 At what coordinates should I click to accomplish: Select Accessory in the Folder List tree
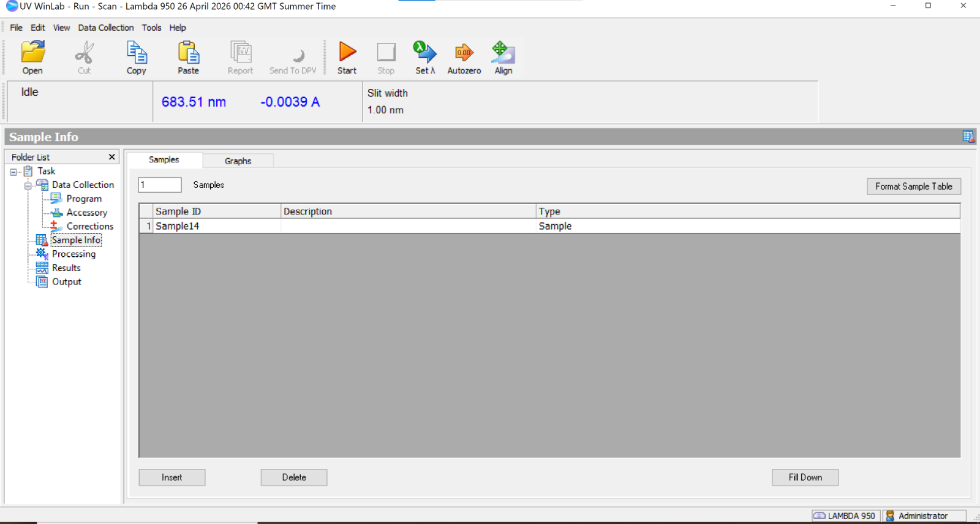pos(87,213)
